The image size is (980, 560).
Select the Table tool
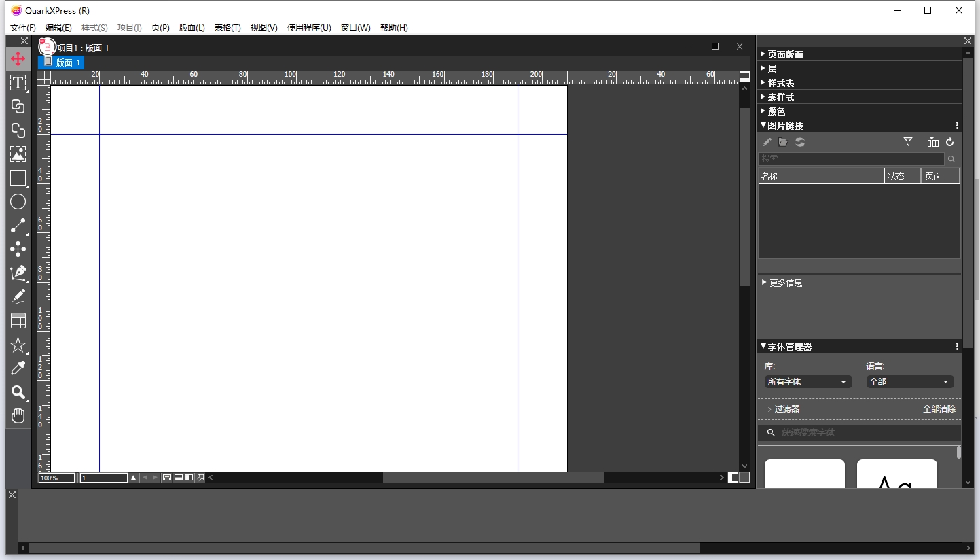tap(18, 321)
